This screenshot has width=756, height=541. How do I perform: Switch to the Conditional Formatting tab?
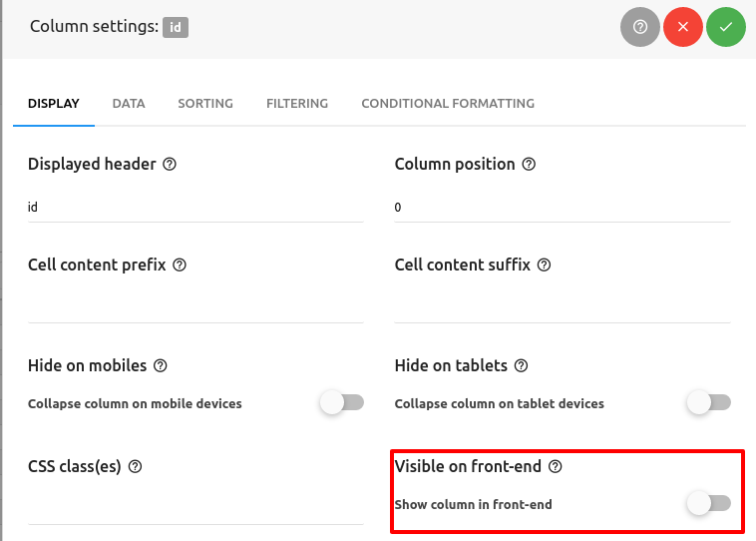[x=448, y=103]
